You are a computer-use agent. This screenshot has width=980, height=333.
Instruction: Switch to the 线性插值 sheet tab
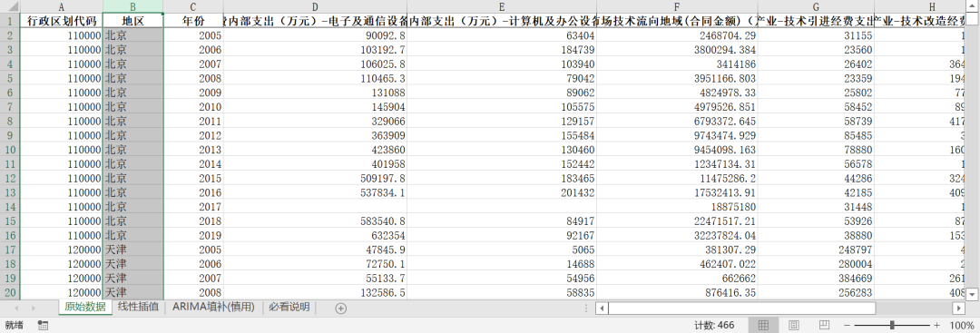[x=138, y=307]
